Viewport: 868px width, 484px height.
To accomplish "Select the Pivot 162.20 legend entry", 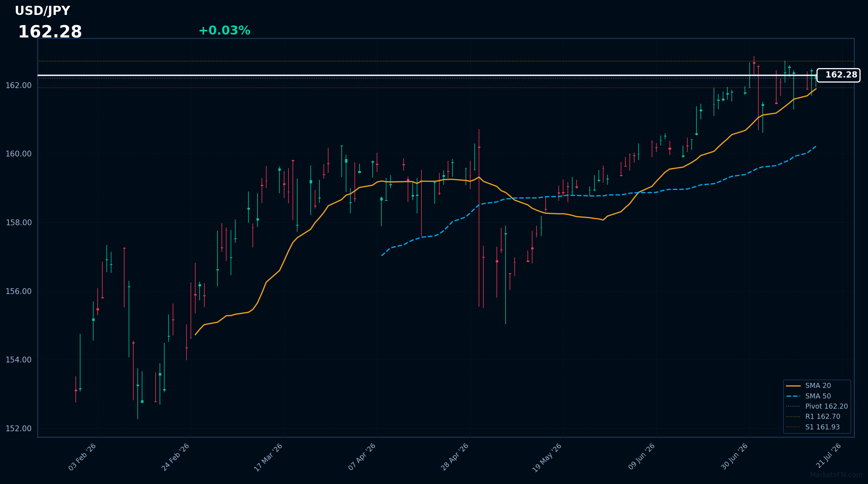I will point(817,406).
